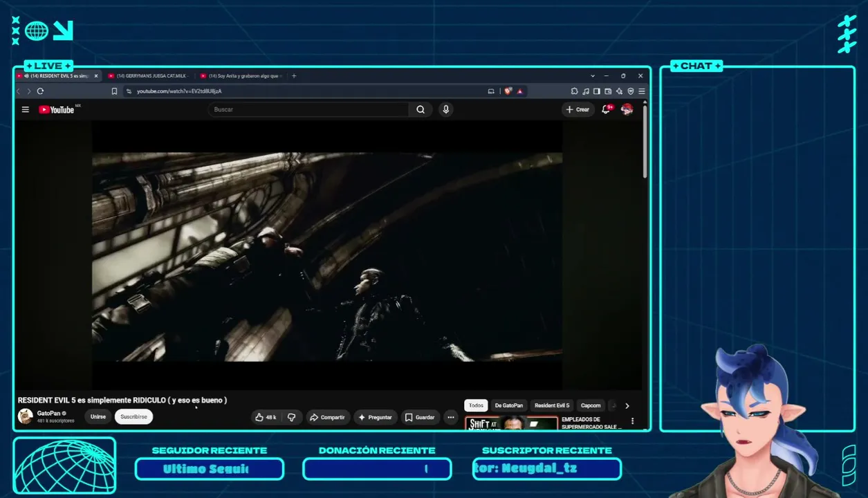Click the 481 k suscriptores text
This screenshot has width=868, height=498.
click(55, 421)
